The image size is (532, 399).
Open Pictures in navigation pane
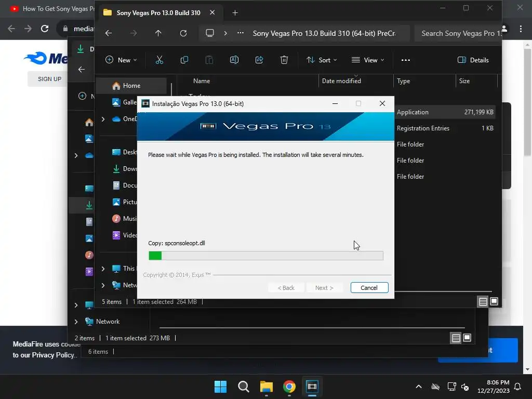124,202
